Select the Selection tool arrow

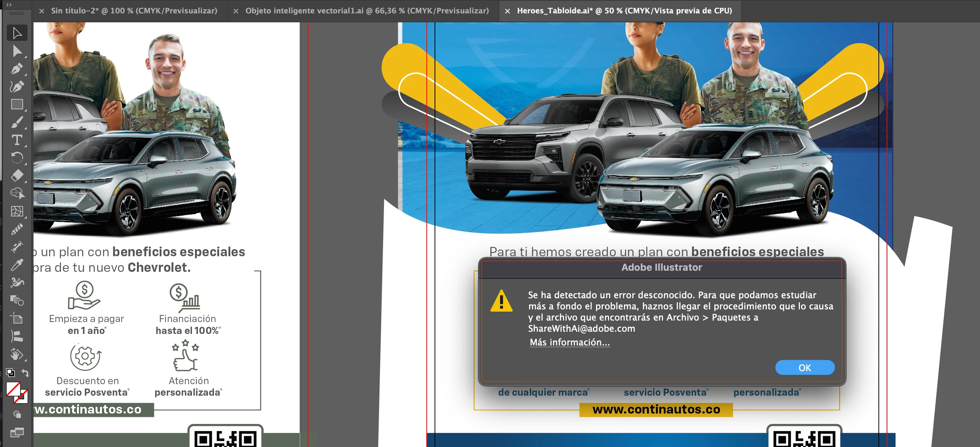tap(17, 33)
